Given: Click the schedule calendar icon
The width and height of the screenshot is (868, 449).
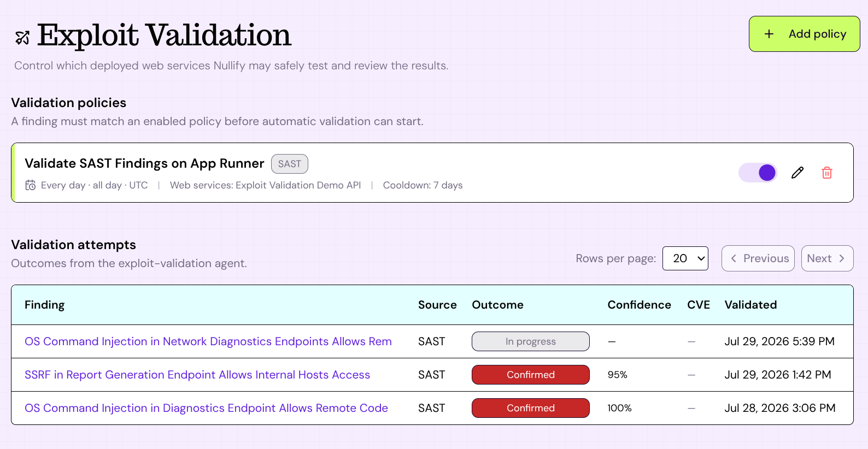Looking at the screenshot, I should pyautogui.click(x=31, y=185).
